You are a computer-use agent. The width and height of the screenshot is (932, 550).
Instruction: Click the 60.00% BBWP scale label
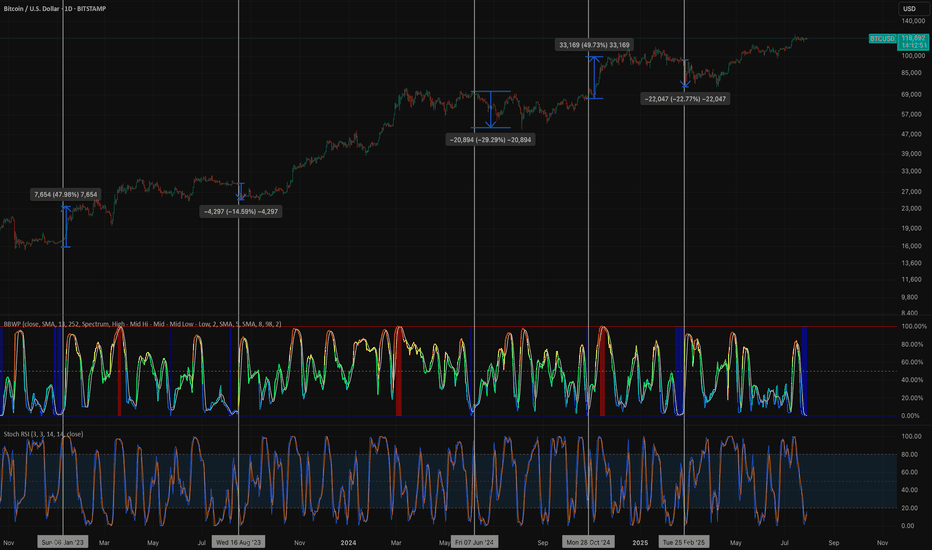click(913, 362)
